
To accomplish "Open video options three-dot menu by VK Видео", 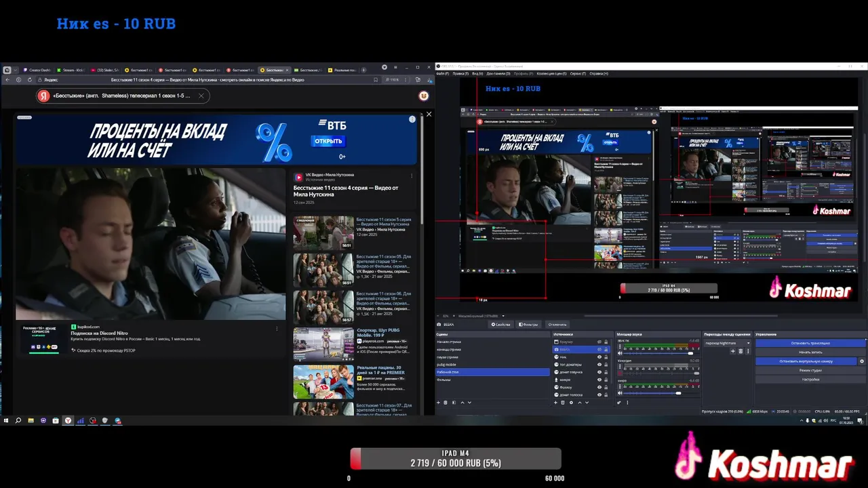I will (x=412, y=176).
